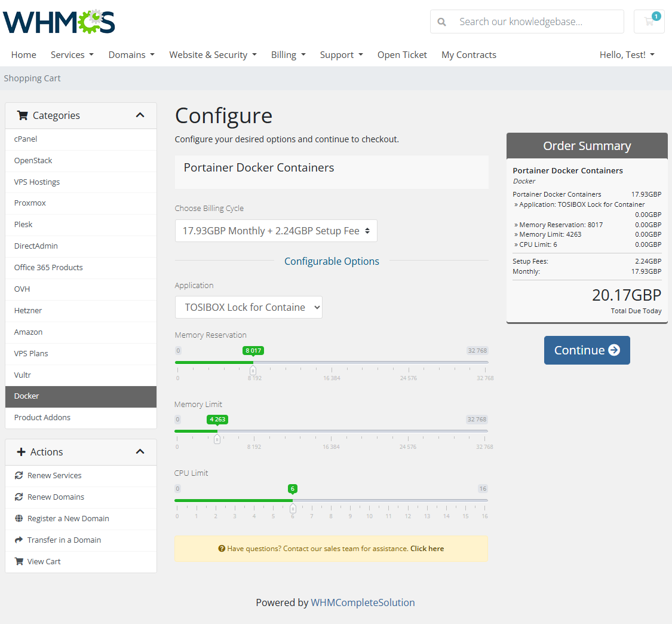Click the question mark icon in sales notice
The height and width of the screenshot is (624, 672).
point(222,549)
